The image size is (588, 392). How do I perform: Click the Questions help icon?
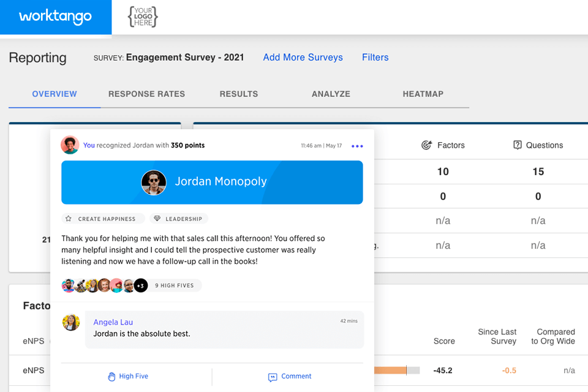[518, 145]
